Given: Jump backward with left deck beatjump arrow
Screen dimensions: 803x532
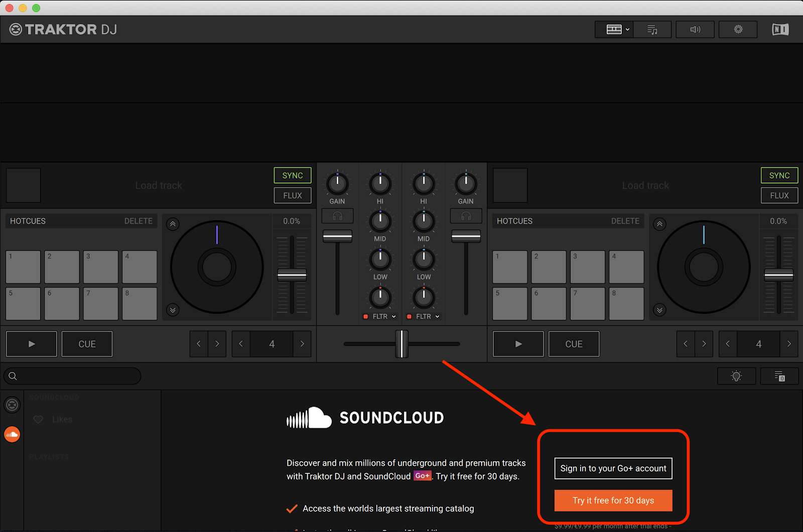Looking at the screenshot, I should tap(199, 344).
